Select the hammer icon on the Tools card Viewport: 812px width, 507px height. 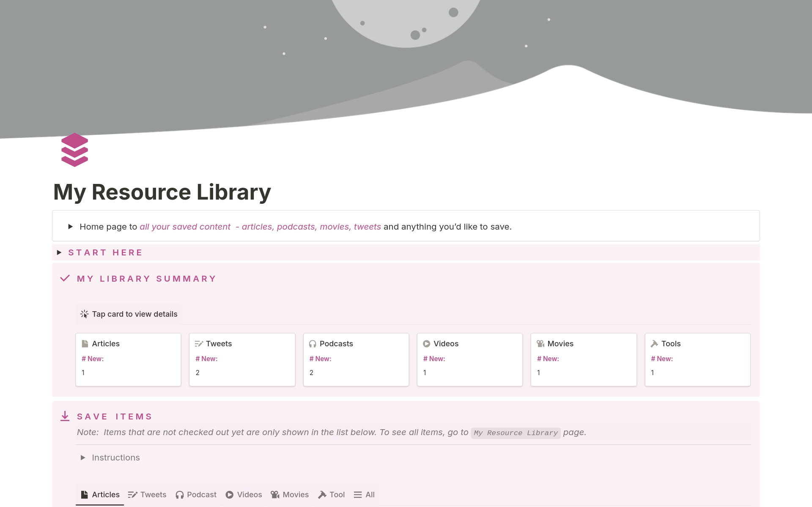(654, 343)
